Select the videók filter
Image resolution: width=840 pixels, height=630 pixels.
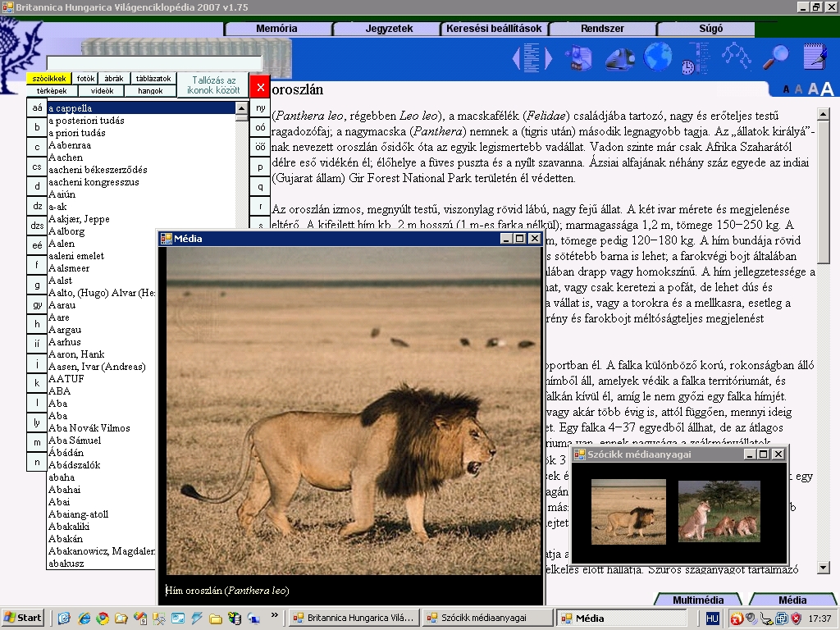pyautogui.click(x=102, y=90)
